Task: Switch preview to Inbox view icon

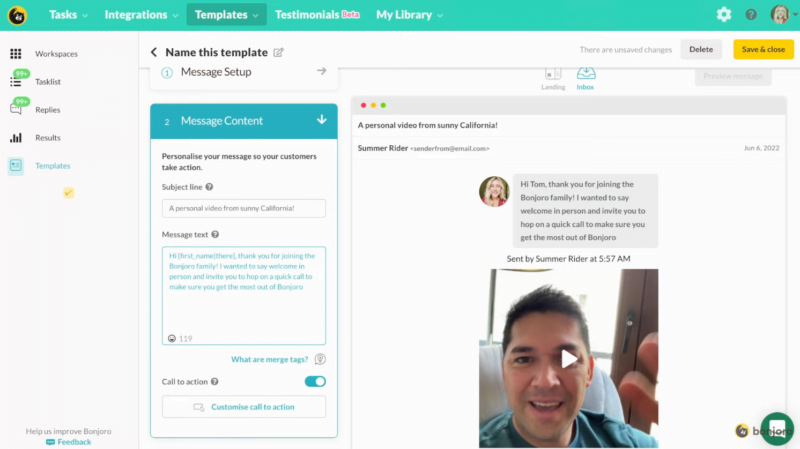Action: point(586,74)
